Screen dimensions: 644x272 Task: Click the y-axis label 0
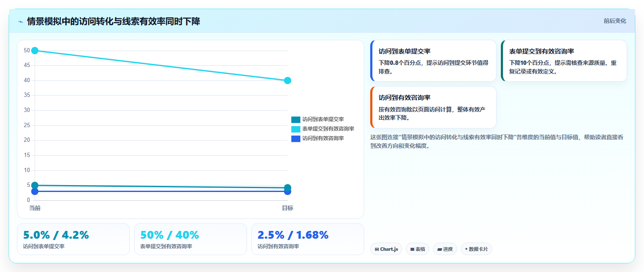tap(29, 200)
